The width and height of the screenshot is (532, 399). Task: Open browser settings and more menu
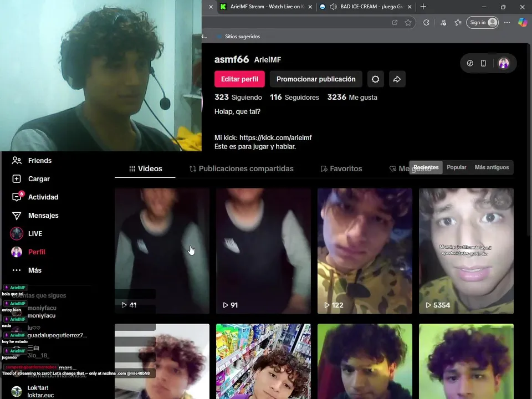pos(507,23)
